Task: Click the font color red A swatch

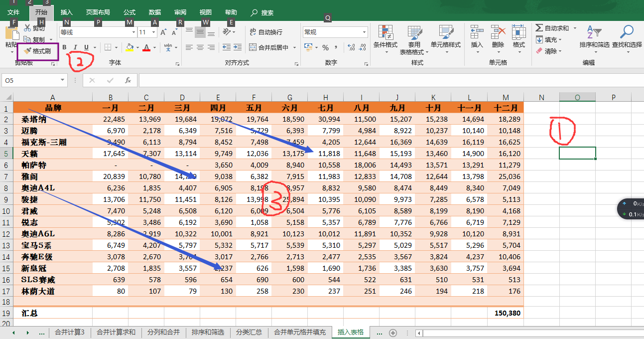Action: (x=146, y=47)
